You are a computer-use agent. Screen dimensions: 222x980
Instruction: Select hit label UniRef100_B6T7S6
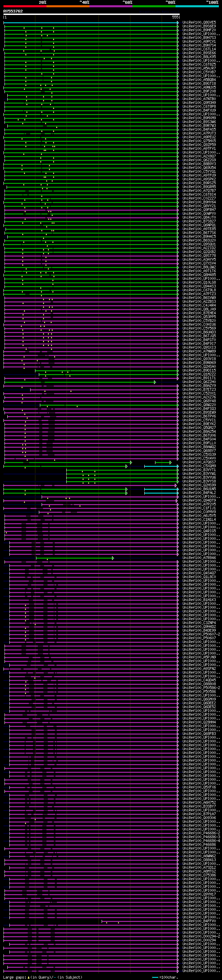click(x=199, y=233)
